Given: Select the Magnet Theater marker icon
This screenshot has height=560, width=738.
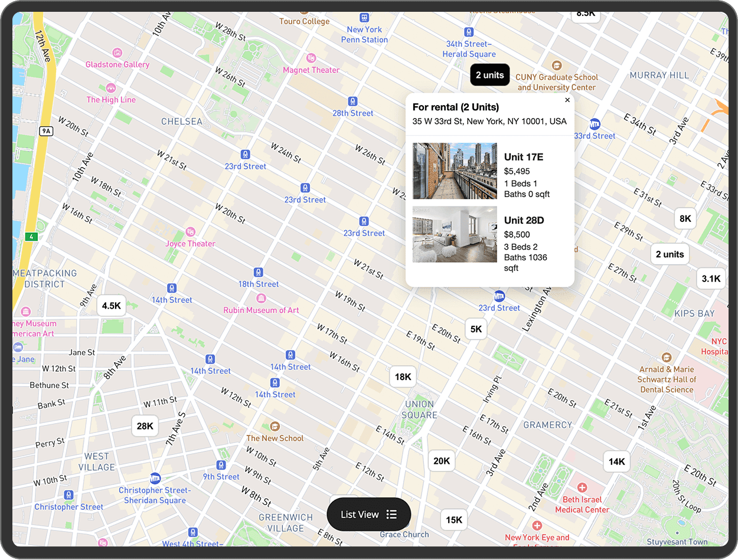Looking at the screenshot, I should pyautogui.click(x=311, y=58).
